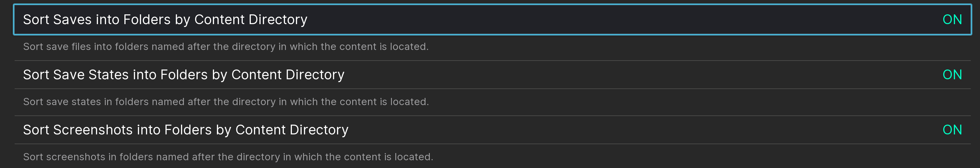Click the green ON text in the top row
Screen dimensions: 980x168
click(952, 20)
